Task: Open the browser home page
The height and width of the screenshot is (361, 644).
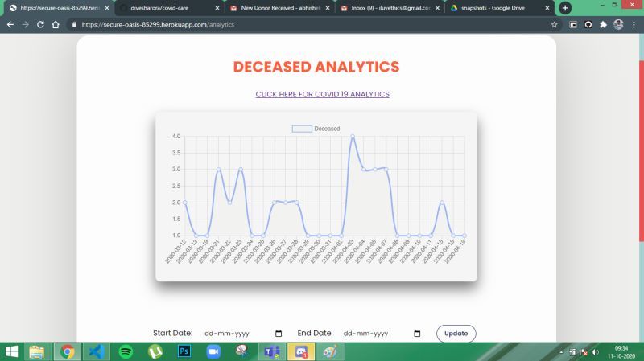Action: tap(56, 25)
